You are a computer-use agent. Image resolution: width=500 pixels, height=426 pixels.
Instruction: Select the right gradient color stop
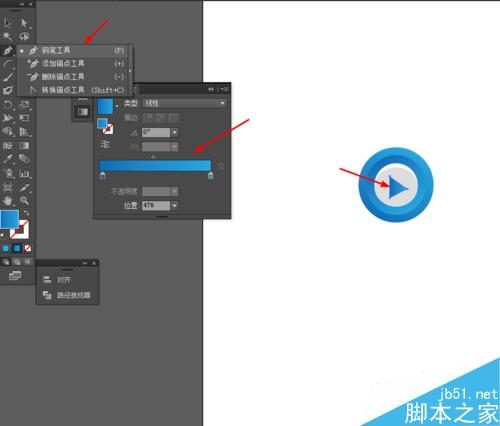click(x=210, y=175)
